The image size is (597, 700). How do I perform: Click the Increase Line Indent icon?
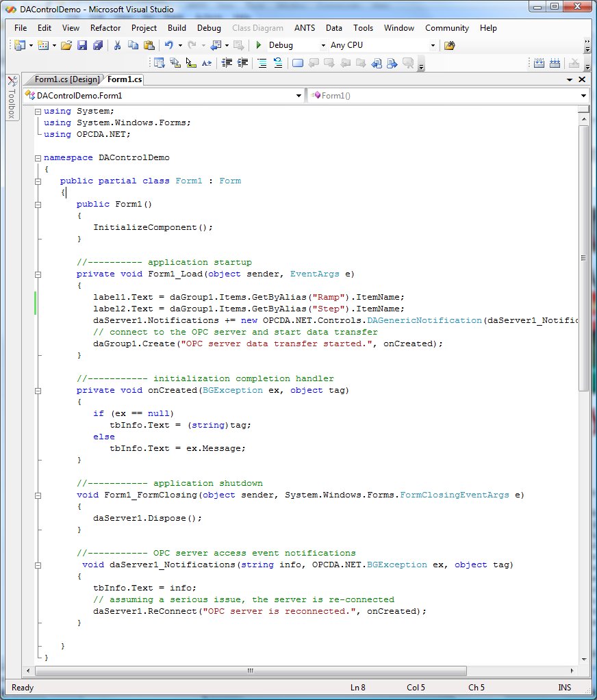tap(242, 63)
